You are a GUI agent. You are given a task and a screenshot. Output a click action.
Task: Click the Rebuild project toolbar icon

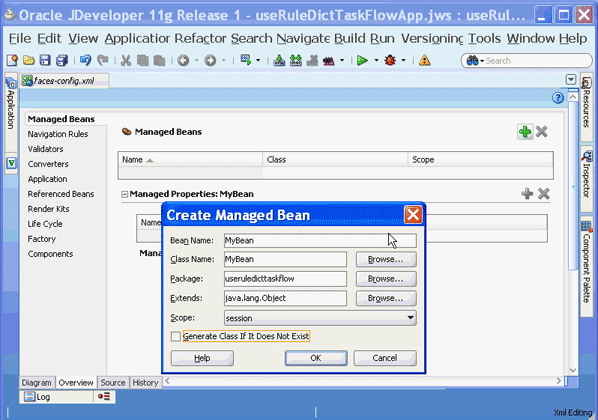(x=296, y=60)
